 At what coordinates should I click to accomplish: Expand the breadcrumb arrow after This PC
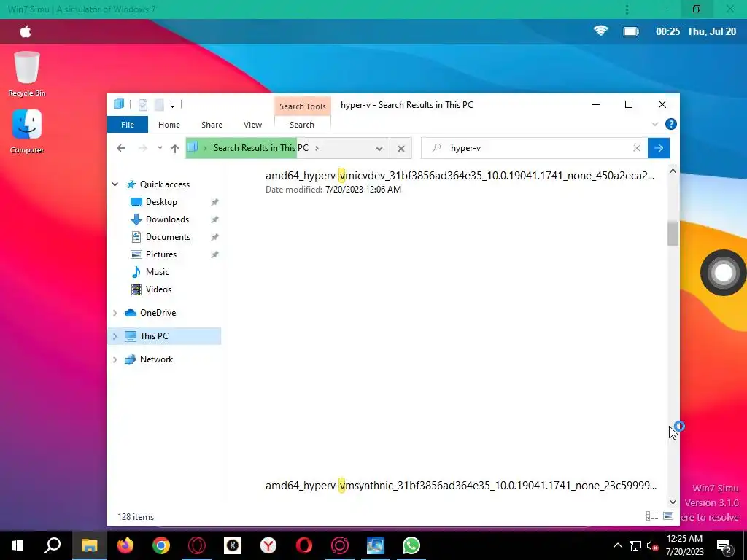[317, 148]
